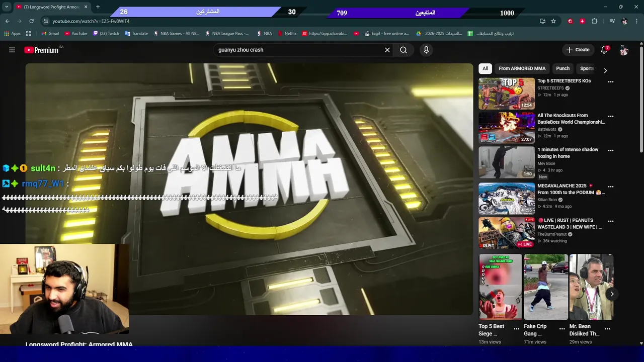The height and width of the screenshot is (362, 644).
Task: Open the Apps bookmark shortcut
Action: (13, 34)
